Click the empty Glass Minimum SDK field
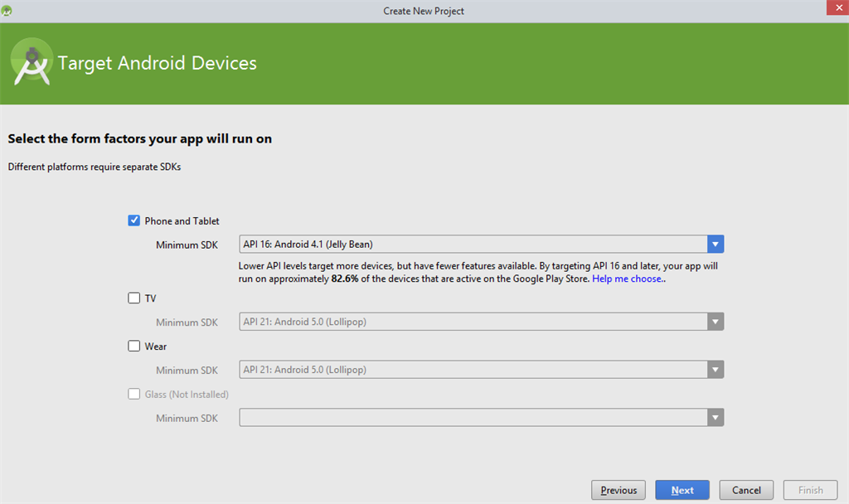Image resolution: width=849 pixels, height=504 pixels. 473,418
